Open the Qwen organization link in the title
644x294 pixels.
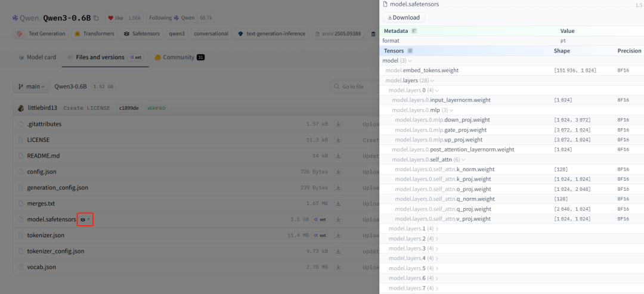(29, 18)
